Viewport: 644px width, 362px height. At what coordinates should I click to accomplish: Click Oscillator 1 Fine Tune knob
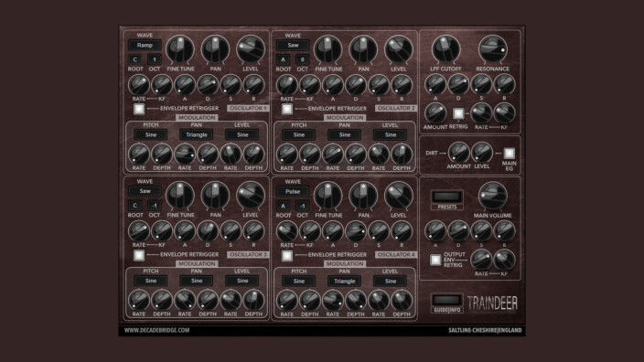pyautogui.click(x=180, y=49)
